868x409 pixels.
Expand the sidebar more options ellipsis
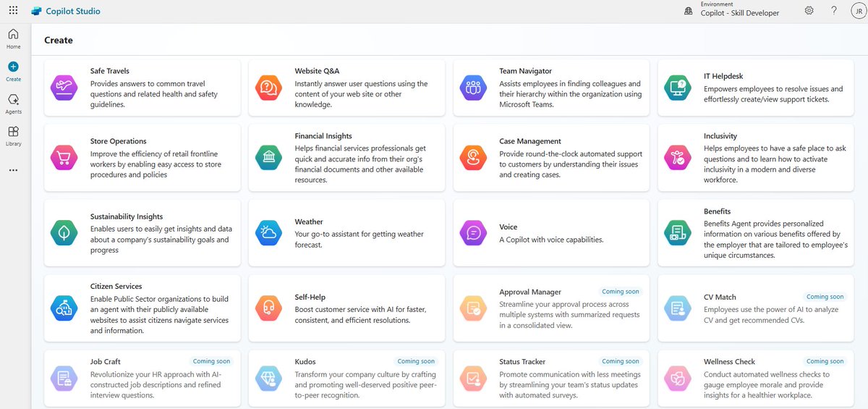pos(13,170)
